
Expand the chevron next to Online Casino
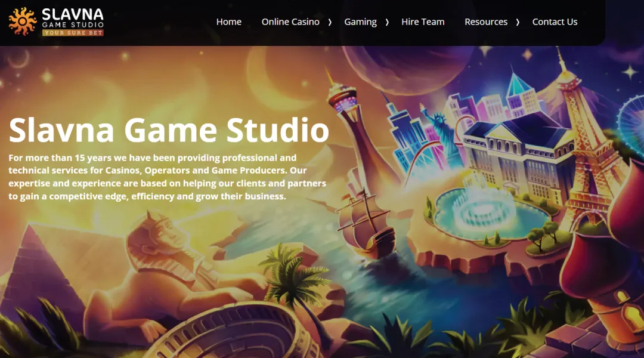330,22
